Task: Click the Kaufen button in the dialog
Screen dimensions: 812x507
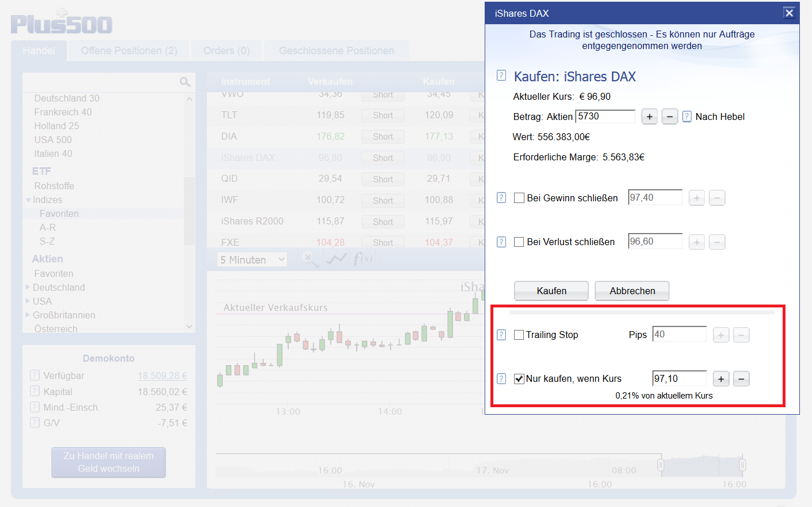Action: click(x=552, y=291)
